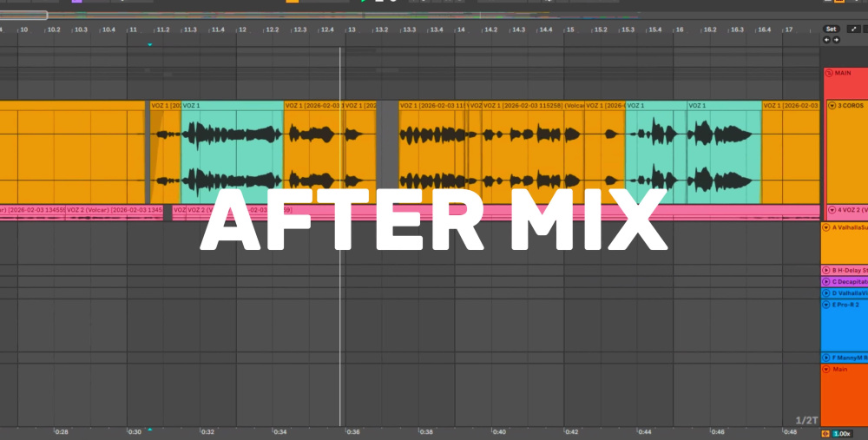Fold the E Pro-R 2 return track
868x440 pixels.
tap(826, 305)
